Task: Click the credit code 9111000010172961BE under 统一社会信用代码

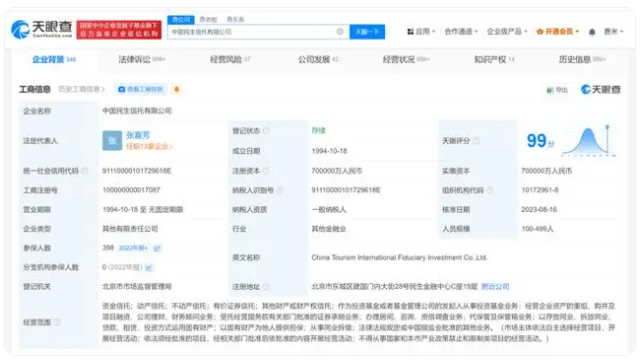Action: tap(137, 171)
